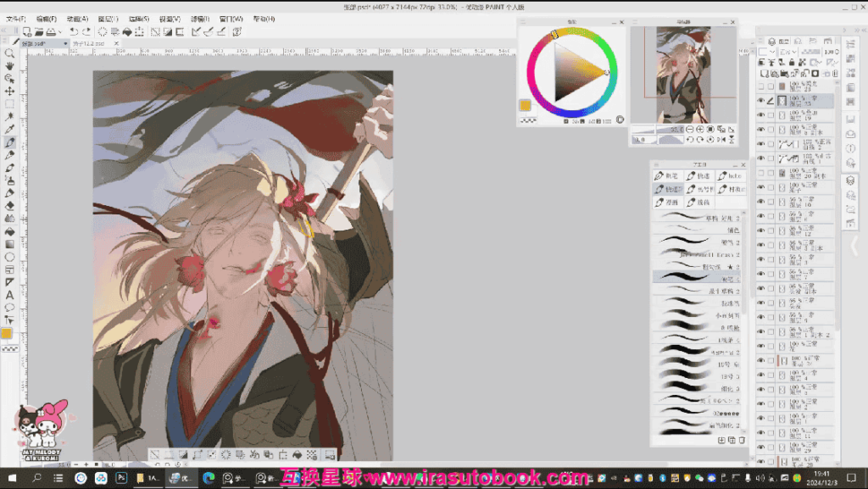The height and width of the screenshot is (489, 868).
Task: Tick selection checkbox beside layer 图层 19
Action: pyautogui.click(x=771, y=115)
